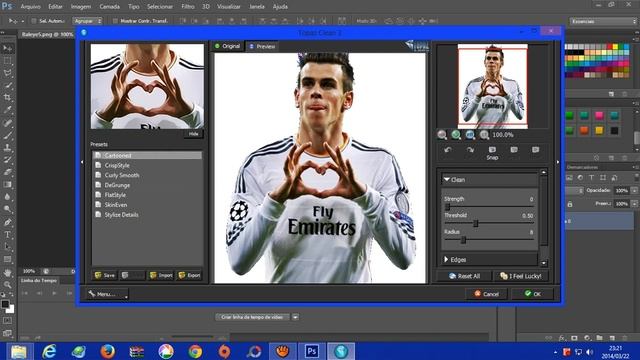Open dropdown arrow beside Criar linha de tempo
The height and width of the screenshot is (360, 640).
click(x=295, y=317)
